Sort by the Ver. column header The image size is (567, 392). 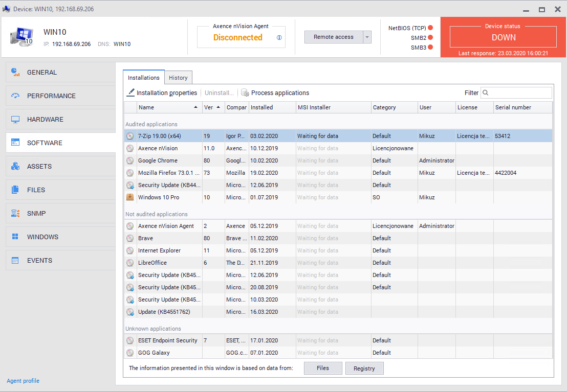coord(208,107)
